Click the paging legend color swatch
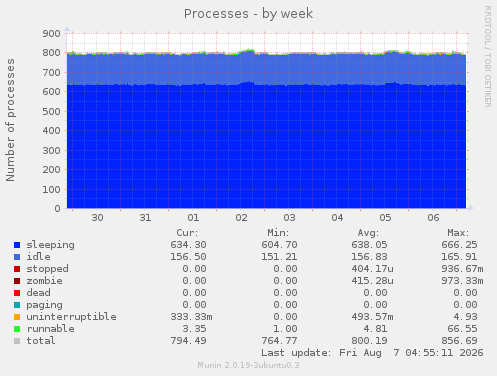The height and width of the screenshot is (376, 497). click(17, 305)
